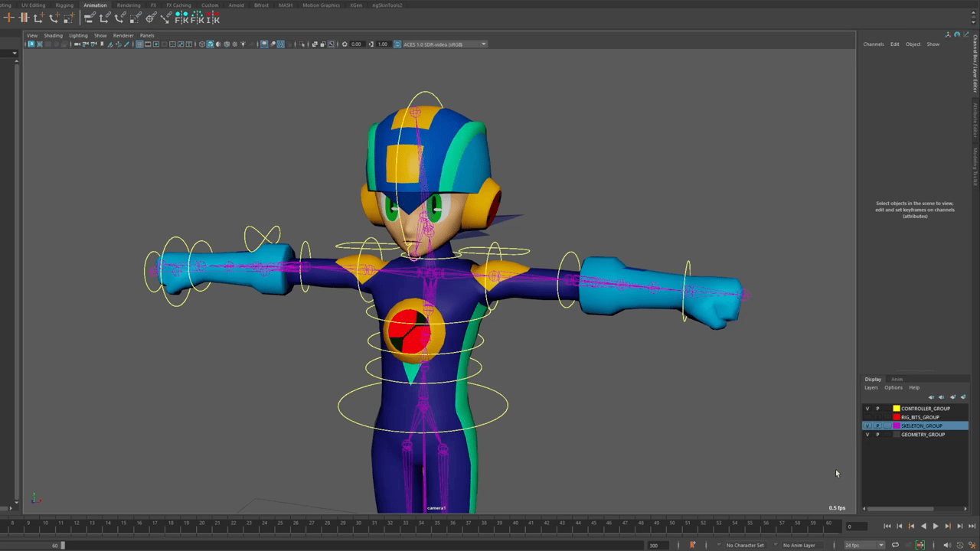This screenshot has width=980, height=551.
Task: Toggle the loop playback icon
Action: 895,545
